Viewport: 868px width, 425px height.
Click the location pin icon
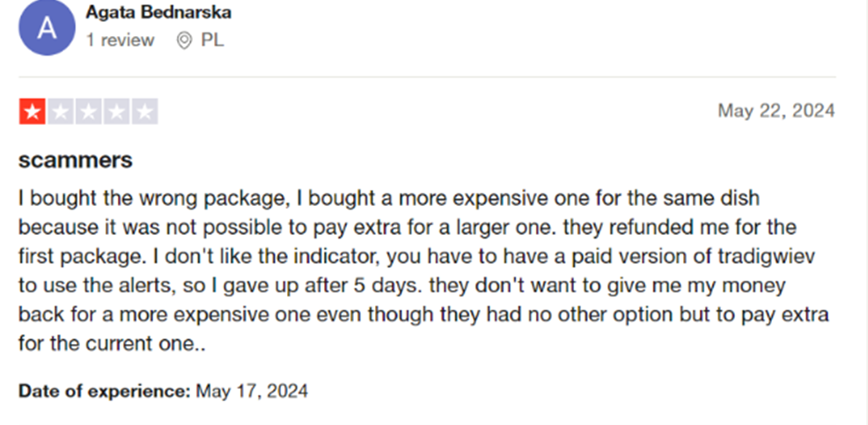click(x=184, y=40)
